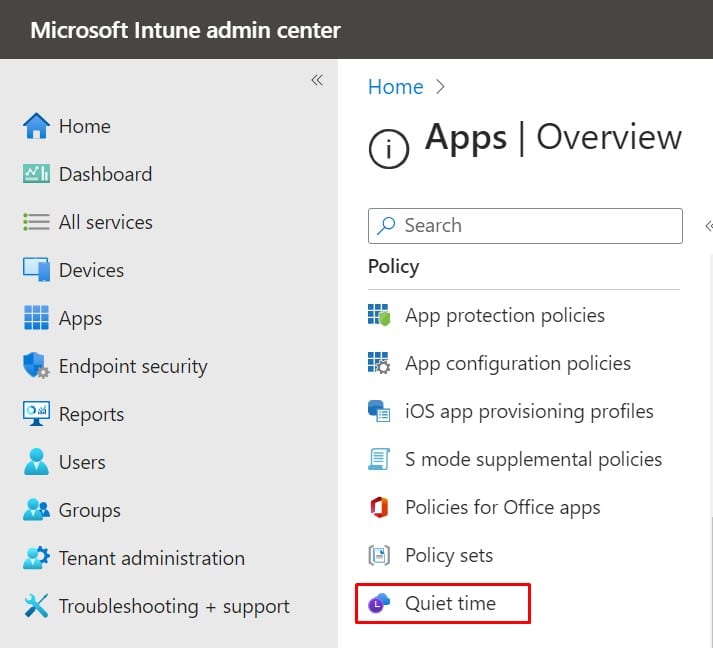Collapse the Apps blade menu with double chevron
This screenshot has height=648, width=713.
[x=708, y=226]
